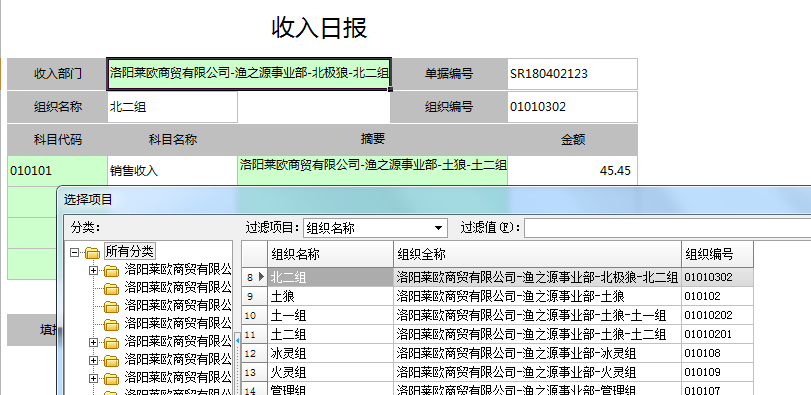Viewport: 811px width, 395px height.
Task: Click the 组织编号 cell 010108
Action: click(717, 353)
